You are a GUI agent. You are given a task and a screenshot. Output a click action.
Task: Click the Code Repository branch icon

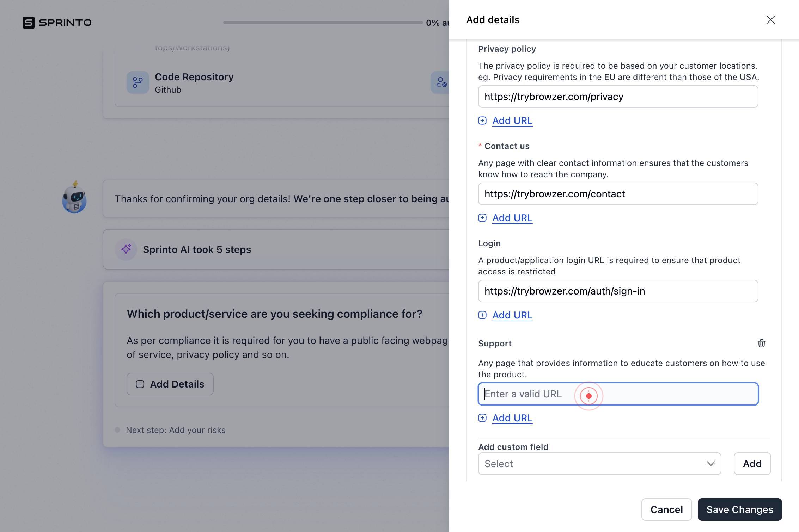click(138, 82)
